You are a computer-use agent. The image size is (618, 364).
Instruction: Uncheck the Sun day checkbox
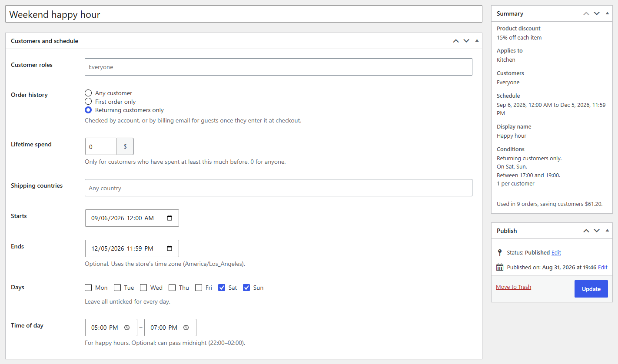[246, 288]
